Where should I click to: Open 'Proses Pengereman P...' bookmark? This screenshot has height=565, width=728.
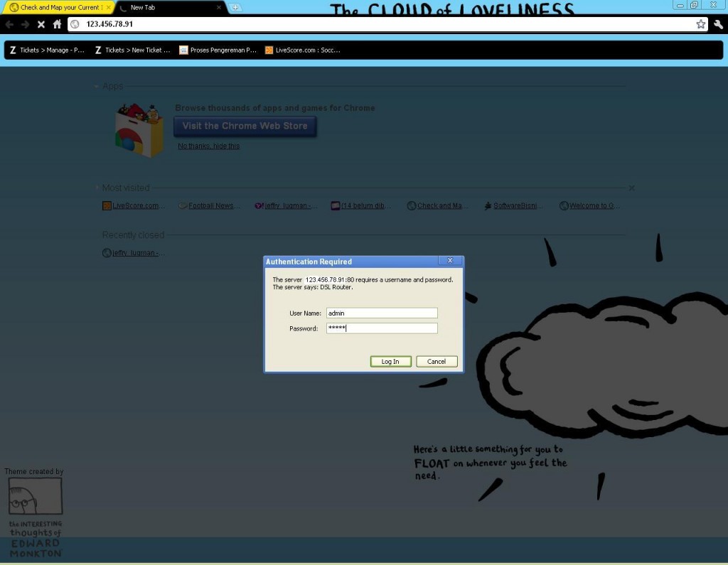pyautogui.click(x=218, y=50)
